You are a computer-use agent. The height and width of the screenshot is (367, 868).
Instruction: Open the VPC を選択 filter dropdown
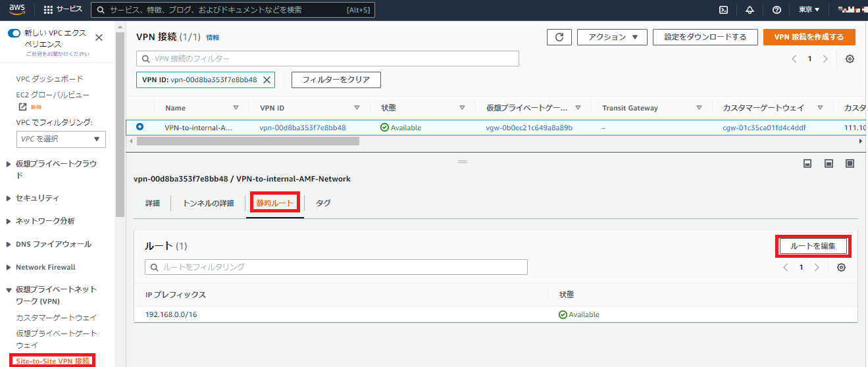click(x=61, y=139)
